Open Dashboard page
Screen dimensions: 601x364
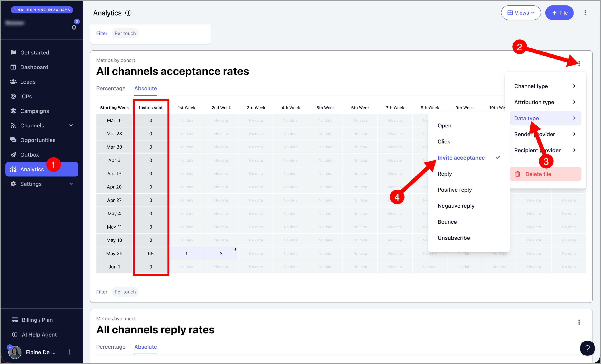click(42, 67)
